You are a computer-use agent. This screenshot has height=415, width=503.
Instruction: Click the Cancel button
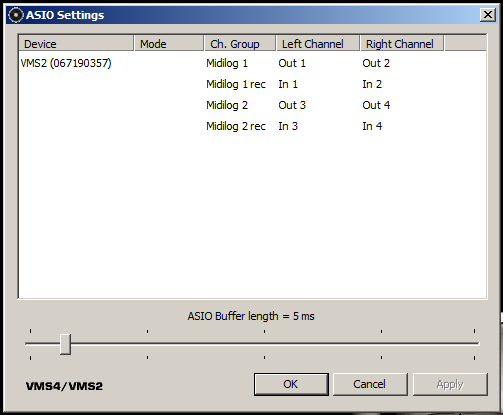[x=370, y=384]
